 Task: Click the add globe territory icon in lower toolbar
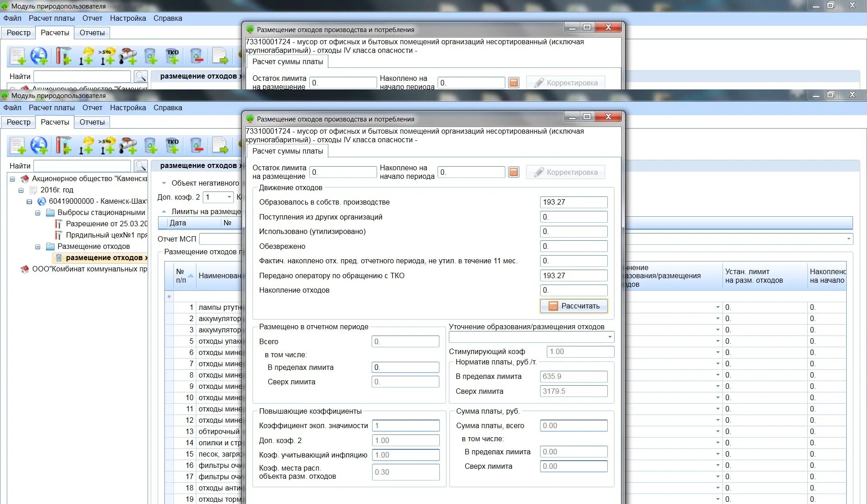39,145
